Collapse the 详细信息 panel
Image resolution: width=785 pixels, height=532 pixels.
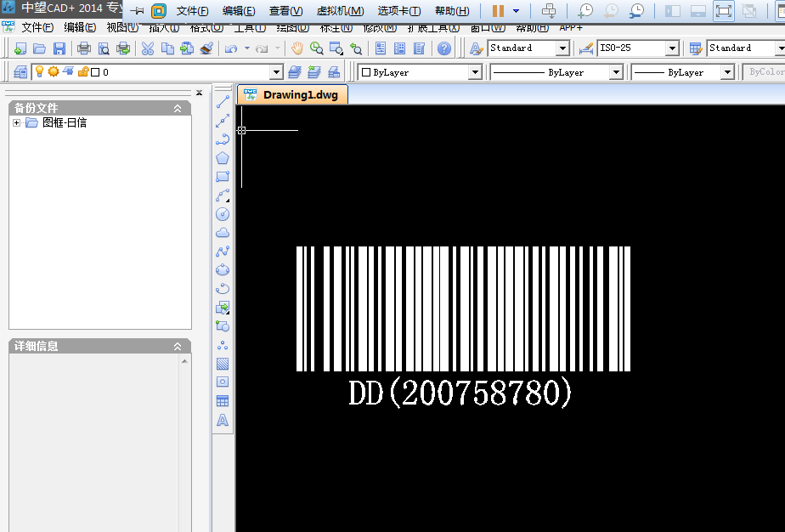[x=178, y=346]
